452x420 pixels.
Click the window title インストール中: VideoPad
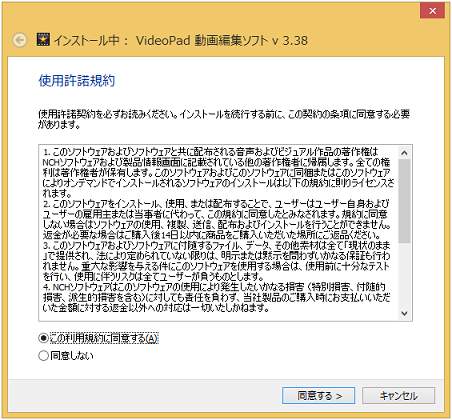click(x=180, y=40)
